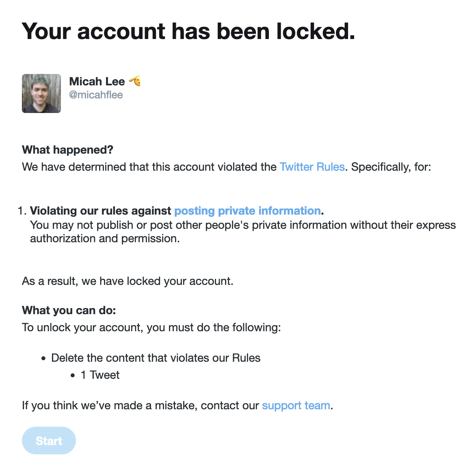This screenshot has width=476, height=469.
Task: Follow the posting private information link
Action: tap(247, 211)
